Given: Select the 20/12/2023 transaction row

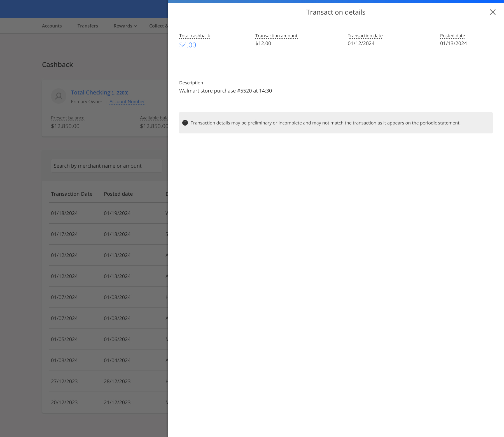Looking at the screenshot, I should pyautogui.click(x=108, y=402).
